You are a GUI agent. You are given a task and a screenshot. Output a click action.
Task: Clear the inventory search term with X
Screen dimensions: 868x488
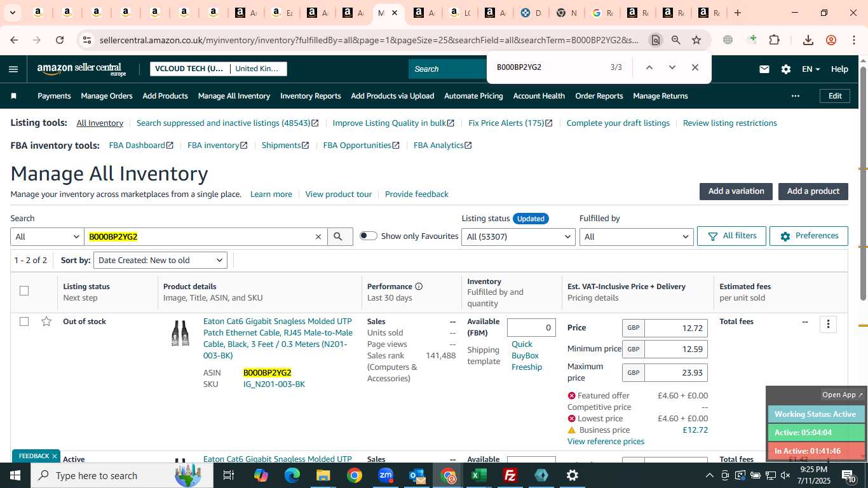(x=318, y=237)
